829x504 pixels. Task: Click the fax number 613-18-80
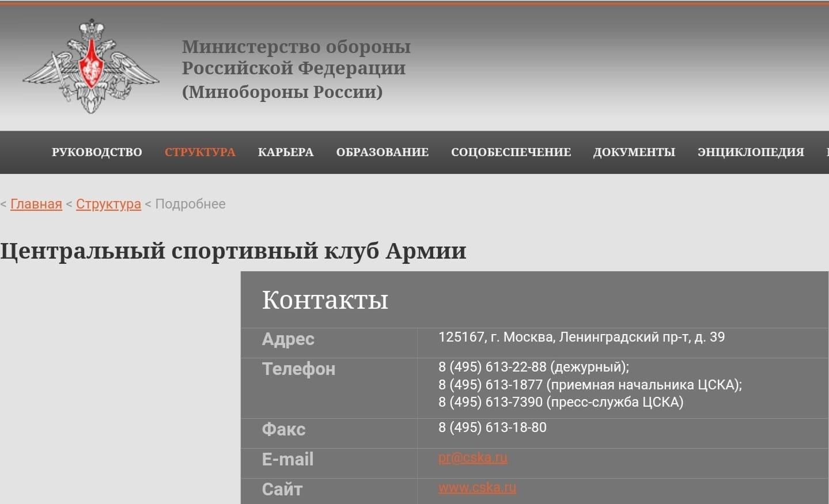[493, 427]
